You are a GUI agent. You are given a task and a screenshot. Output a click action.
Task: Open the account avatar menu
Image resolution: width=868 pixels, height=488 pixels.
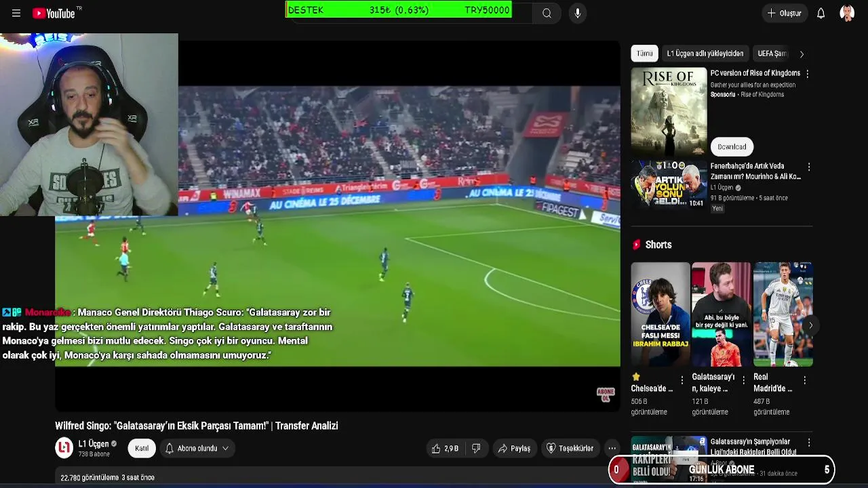tap(847, 13)
